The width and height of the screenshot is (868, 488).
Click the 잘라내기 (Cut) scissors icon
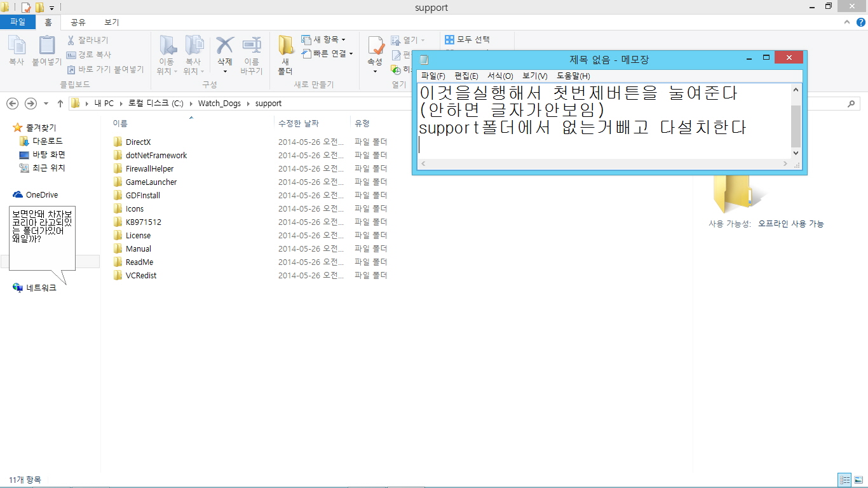pos(71,40)
